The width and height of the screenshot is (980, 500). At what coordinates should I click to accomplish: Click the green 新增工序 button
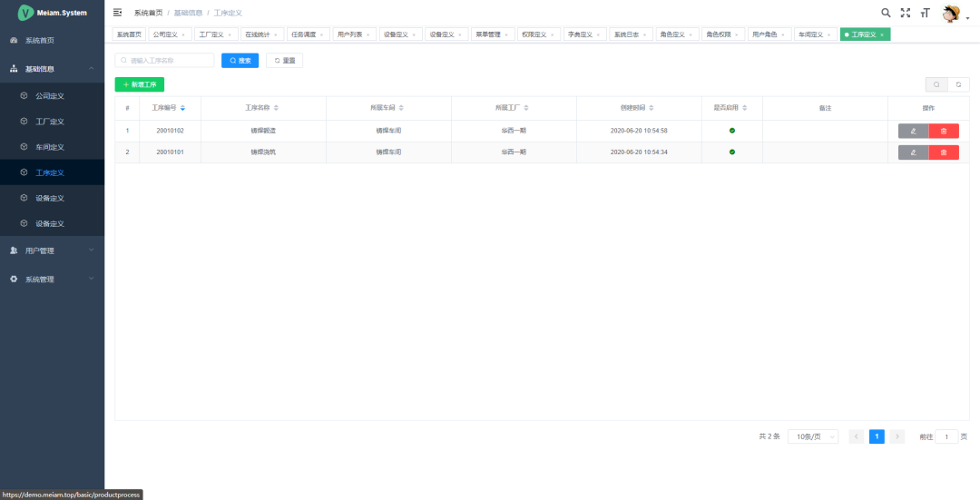pos(140,84)
